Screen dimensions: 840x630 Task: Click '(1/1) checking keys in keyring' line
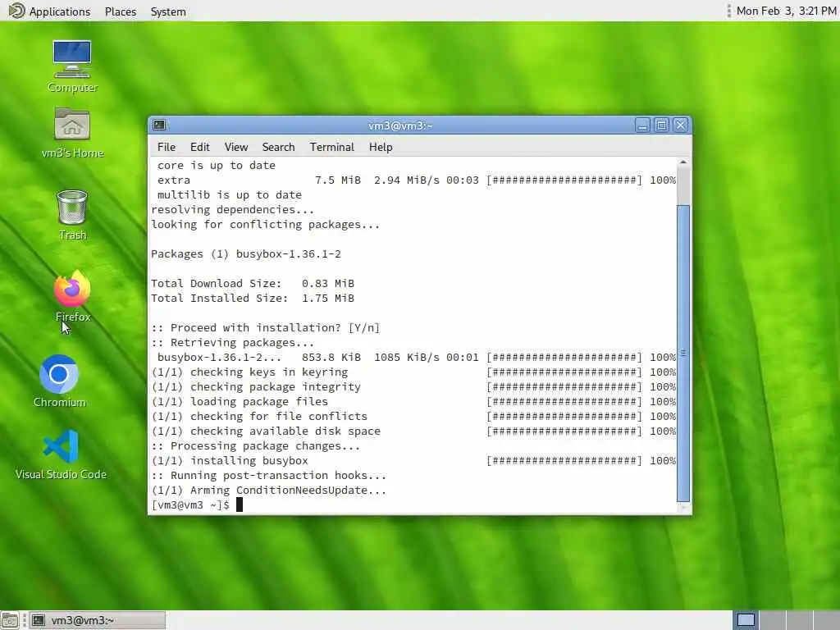click(413, 372)
